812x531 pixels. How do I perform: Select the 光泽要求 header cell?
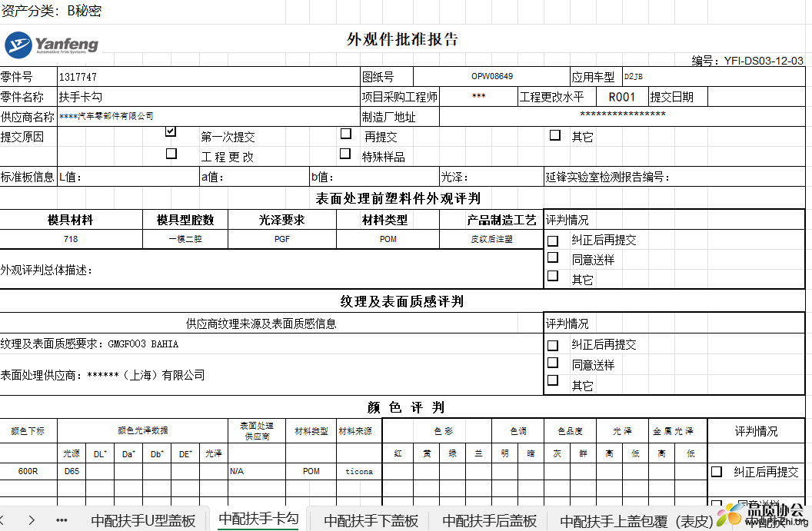click(x=282, y=220)
